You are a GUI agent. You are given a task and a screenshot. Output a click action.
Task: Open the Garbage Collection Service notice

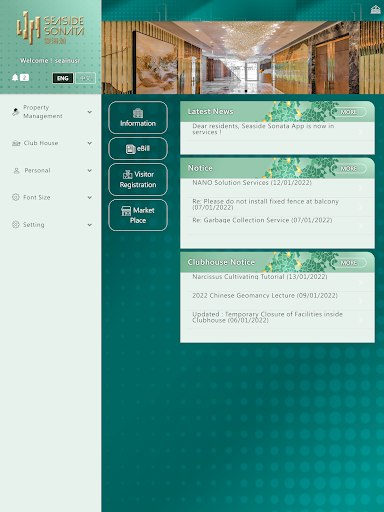click(277, 225)
